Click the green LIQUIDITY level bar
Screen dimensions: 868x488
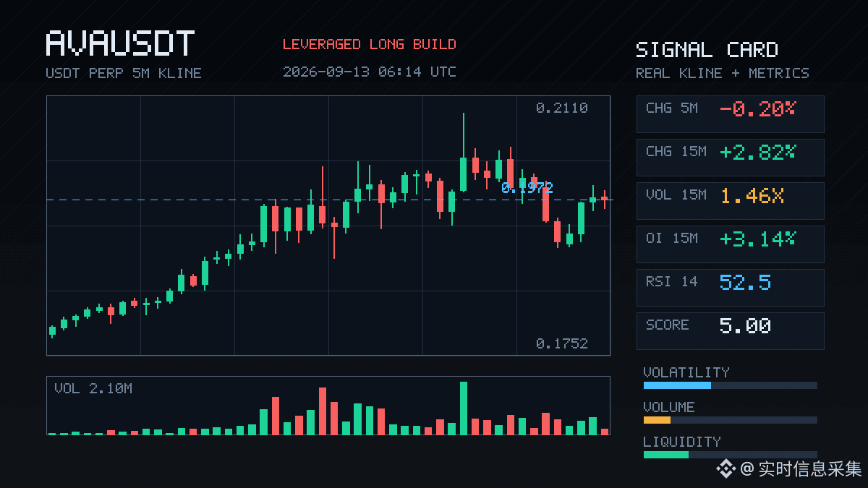tap(666, 455)
